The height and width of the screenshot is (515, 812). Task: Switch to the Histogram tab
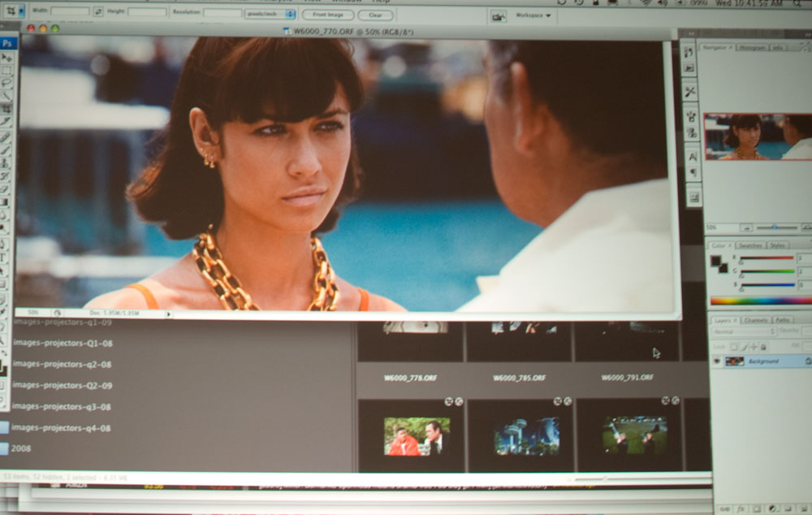752,48
